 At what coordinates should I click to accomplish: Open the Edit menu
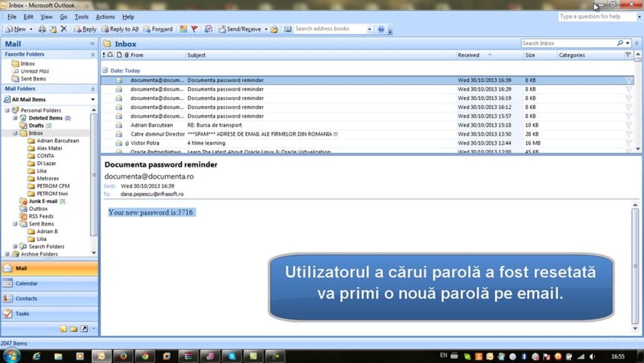click(x=28, y=17)
